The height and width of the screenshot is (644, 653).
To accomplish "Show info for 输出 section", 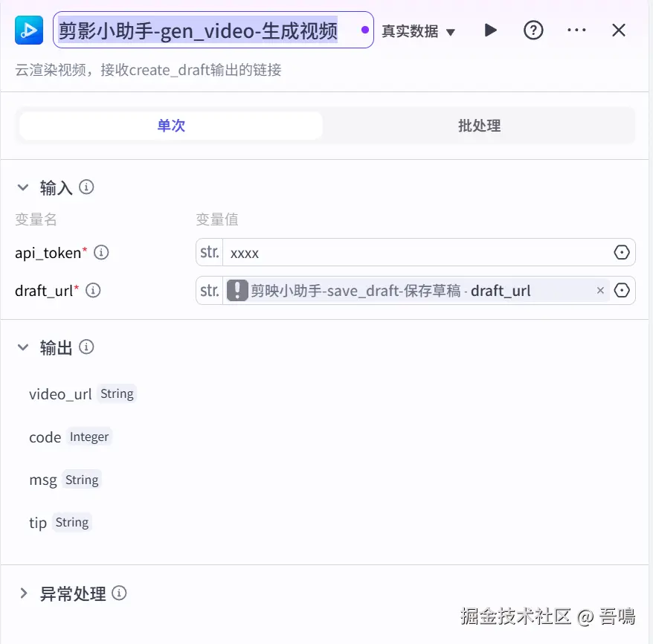I will pyautogui.click(x=86, y=347).
